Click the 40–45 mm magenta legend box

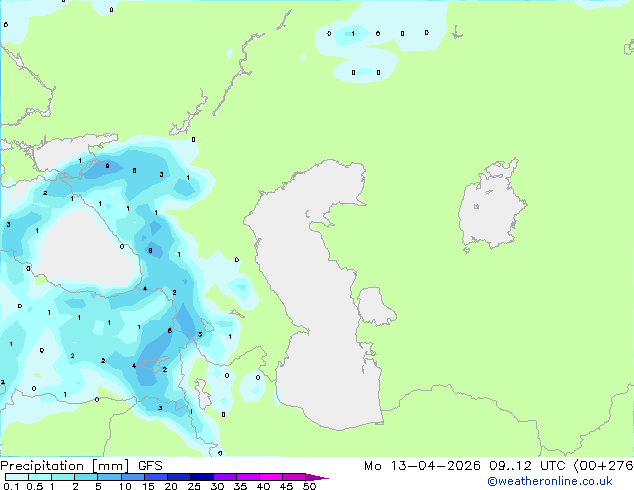point(271,477)
